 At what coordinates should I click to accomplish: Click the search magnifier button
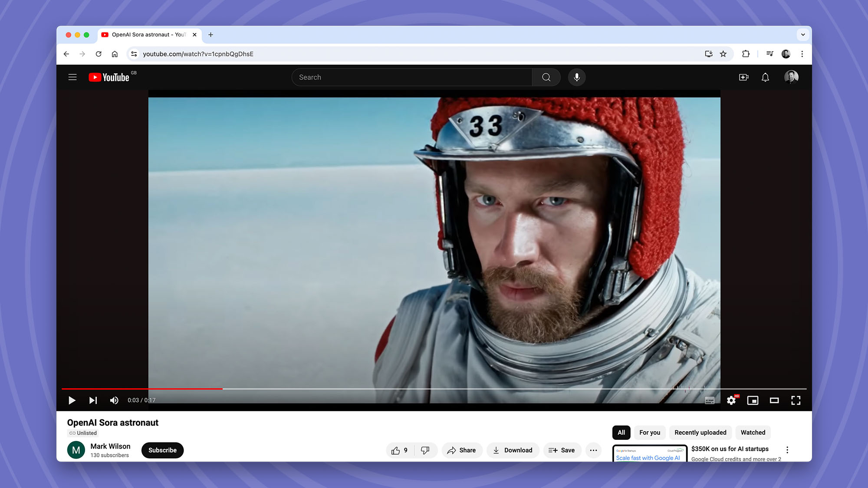(546, 77)
